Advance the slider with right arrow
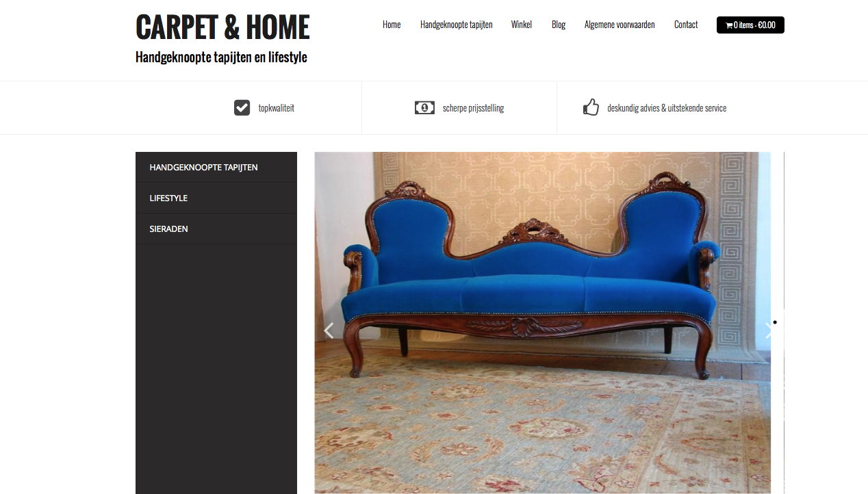 pos(769,330)
